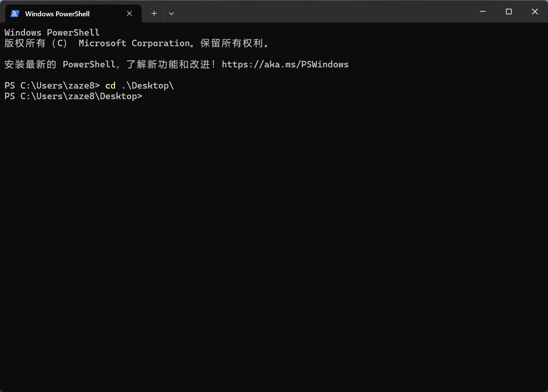548x392 pixels.
Task: Click the '.\Desktop\' path argument
Action: 148,86
